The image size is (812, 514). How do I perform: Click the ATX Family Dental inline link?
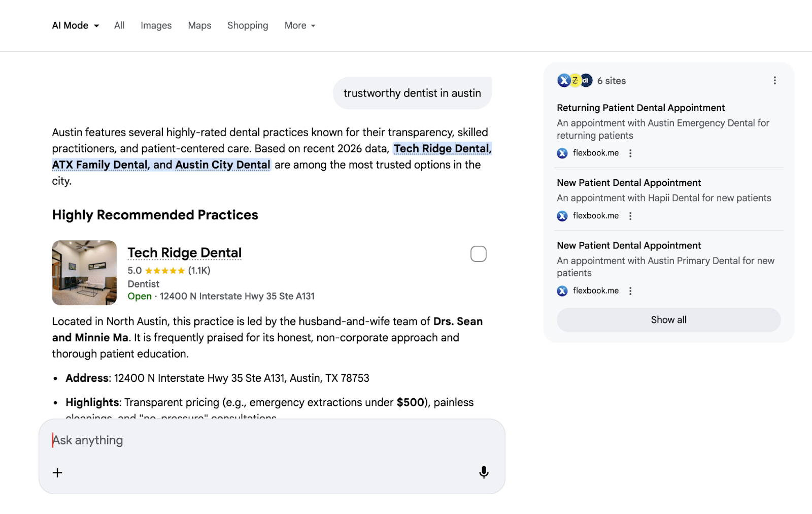point(100,165)
